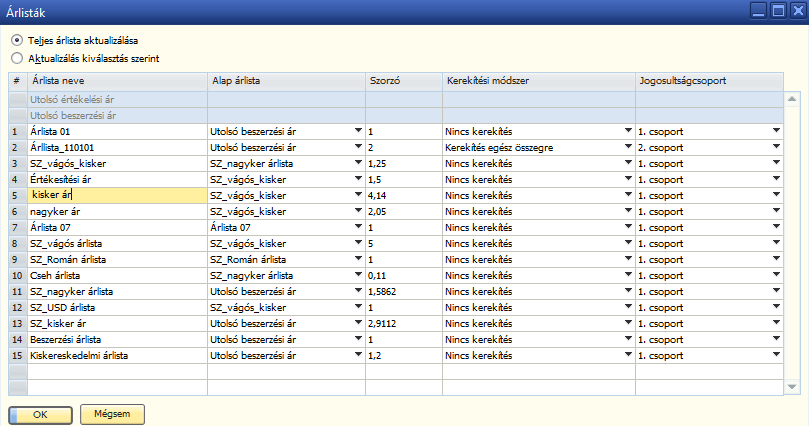This screenshot has width=809, height=426.
Task: Open Kerekítési módszer dropdown for Árllista_110101
Action: (x=628, y=147)
